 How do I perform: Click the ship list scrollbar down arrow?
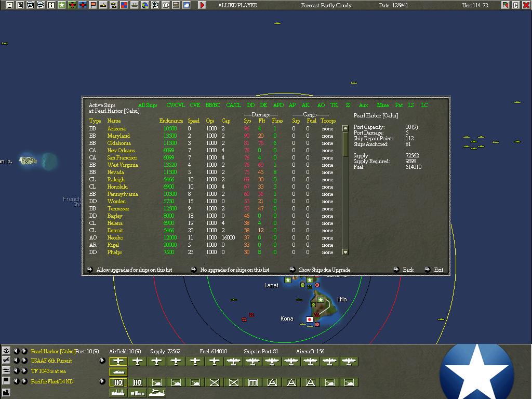click(345, 252)
